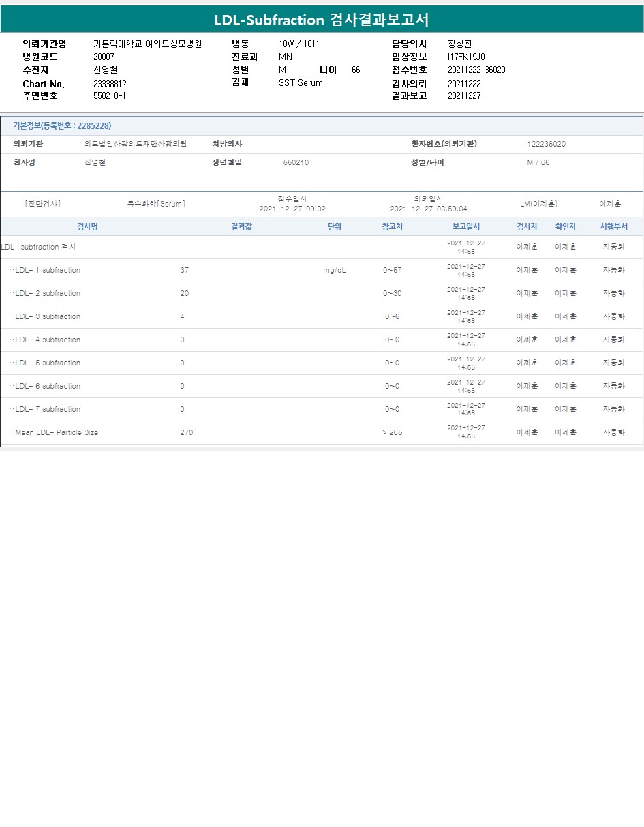
Task: Click the 담당의사 label
Action: pos(410,44)
